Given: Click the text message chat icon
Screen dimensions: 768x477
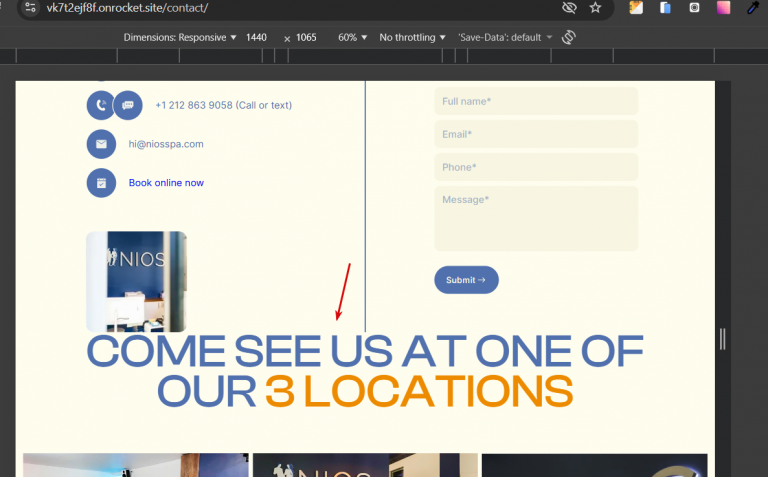Looking at the screenshot, I should (x=128, y=105).
